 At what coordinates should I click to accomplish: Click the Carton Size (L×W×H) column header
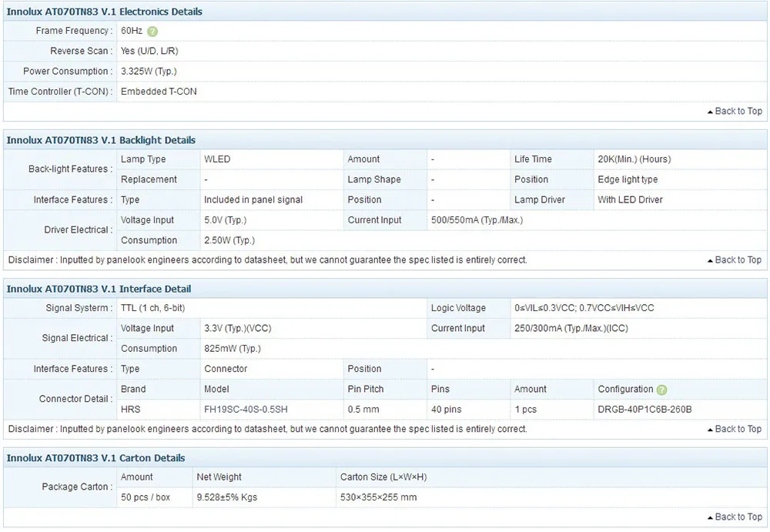(x=383, y=477)
